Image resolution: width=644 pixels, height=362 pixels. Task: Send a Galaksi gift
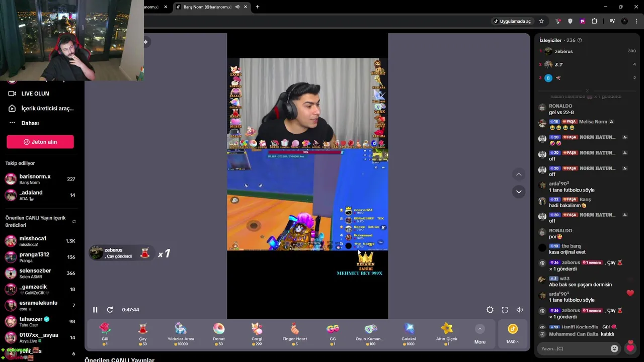[409, 334]
